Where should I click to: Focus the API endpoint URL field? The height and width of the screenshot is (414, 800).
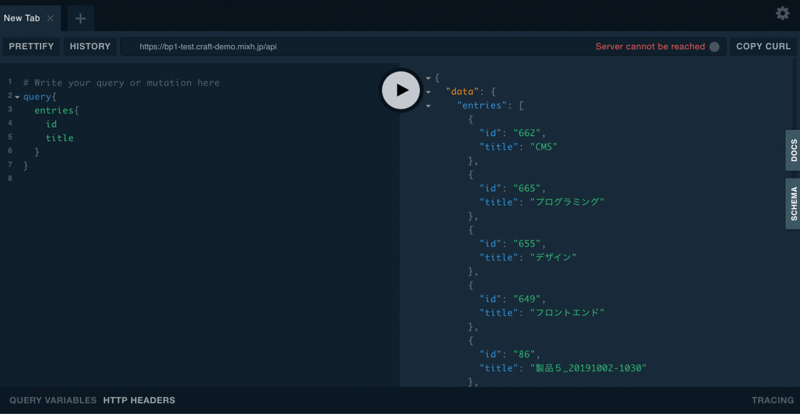click(x=350, y=47)
